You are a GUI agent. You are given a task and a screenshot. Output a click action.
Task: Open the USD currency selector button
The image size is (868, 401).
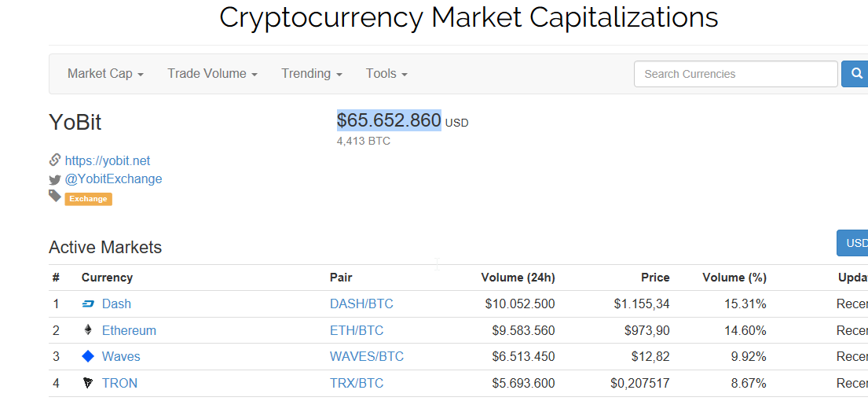point(852,243)
